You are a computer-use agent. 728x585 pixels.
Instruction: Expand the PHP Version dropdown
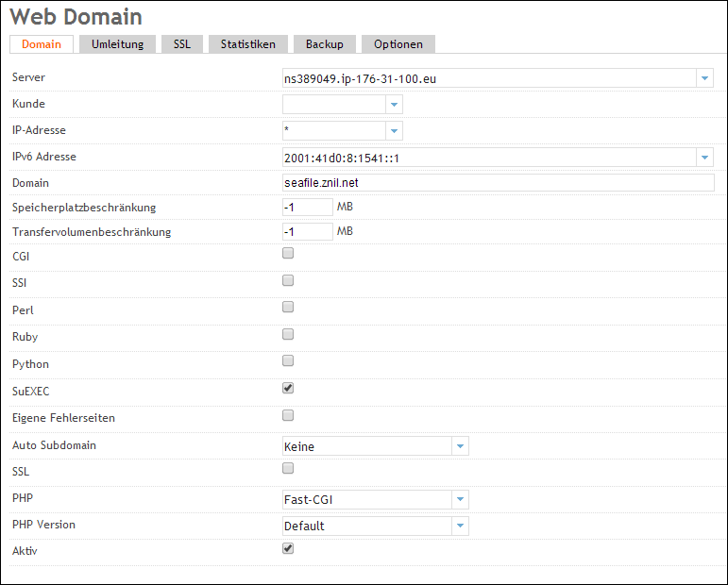460,526
